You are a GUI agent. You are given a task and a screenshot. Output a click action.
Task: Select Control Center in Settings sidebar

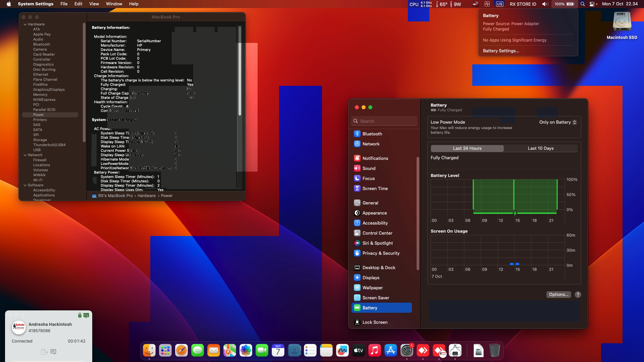click(x=382, y=233)
